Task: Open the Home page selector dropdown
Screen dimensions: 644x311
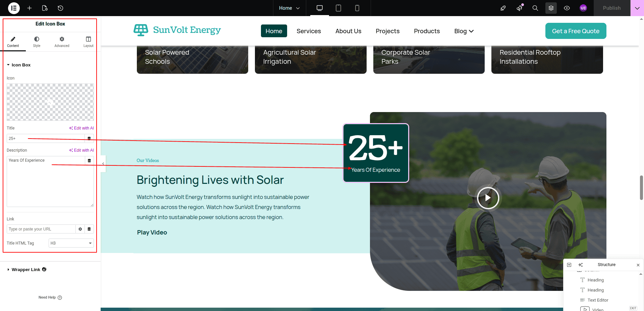Action: pos(289,8)
